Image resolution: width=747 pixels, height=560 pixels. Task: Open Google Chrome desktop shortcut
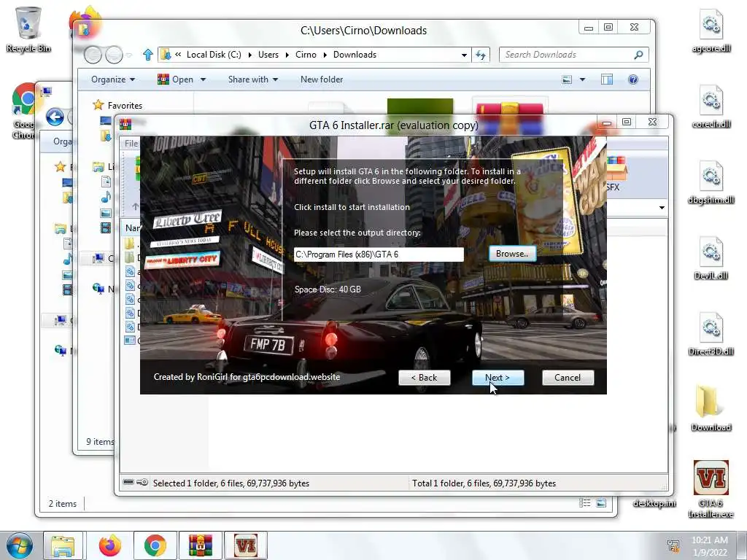pyautogui.click(x=23, y=111)
